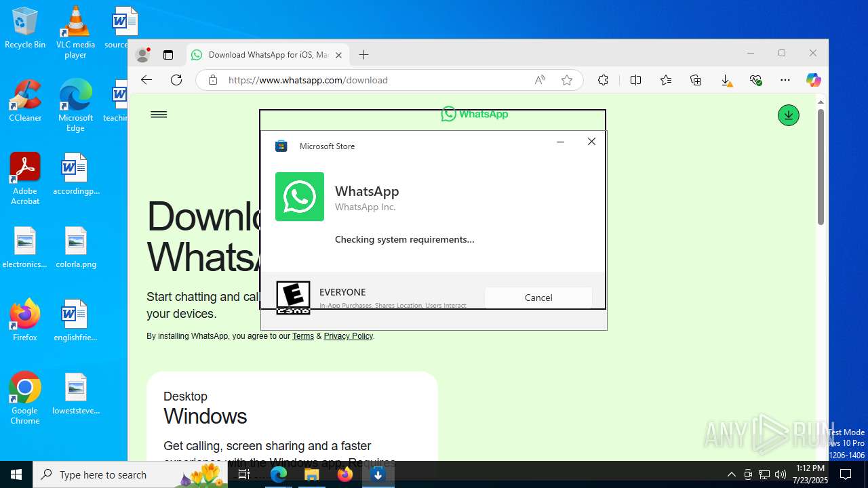868x488 pixels.
Task: Click the taskbar search box
Action: [x=130, y=474]
